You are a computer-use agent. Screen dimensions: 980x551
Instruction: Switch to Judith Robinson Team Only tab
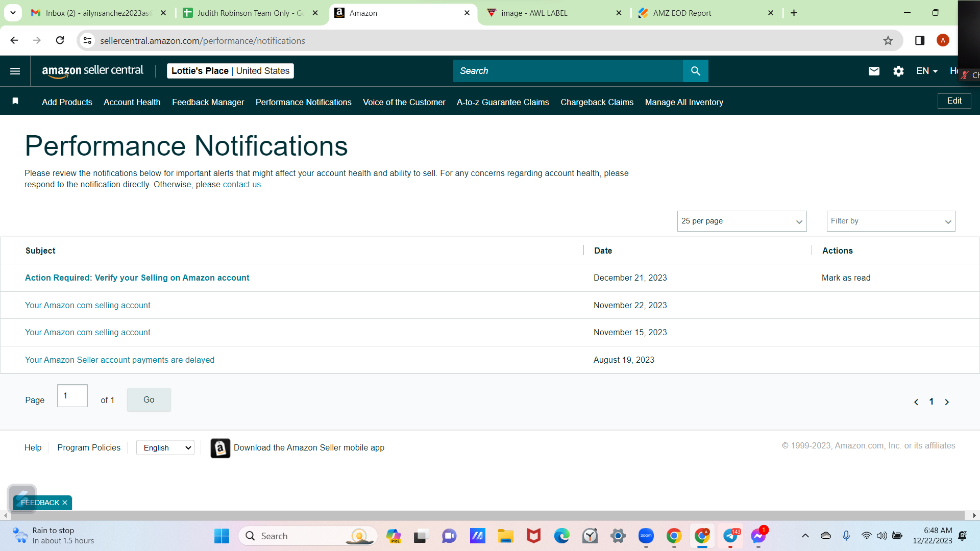click(251, 13)
